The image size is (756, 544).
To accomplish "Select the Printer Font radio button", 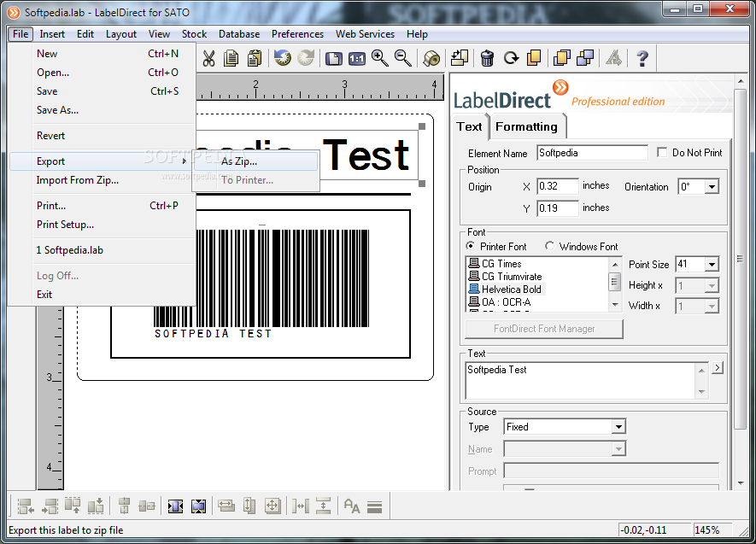I will click(470, 246).
